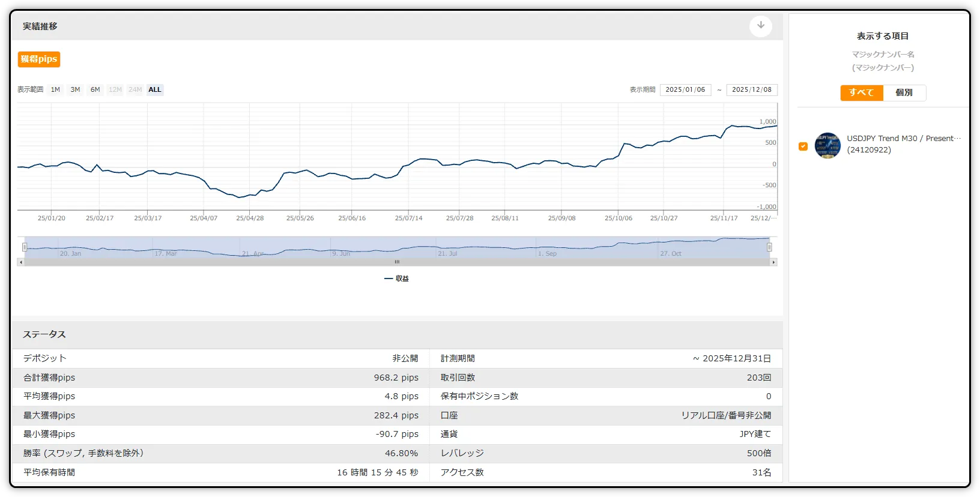Set display range to ALL
Screen dimensions: 980x497
[155, 89]
